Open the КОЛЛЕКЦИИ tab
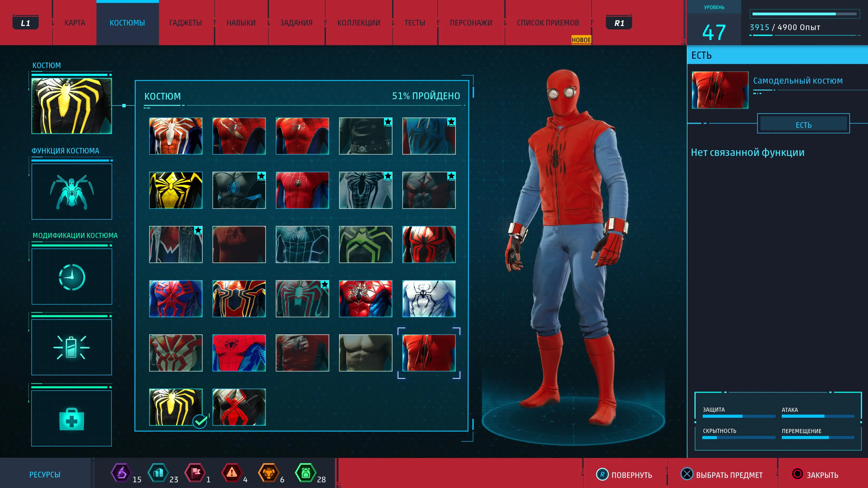Viewport: 868px width, 488px height. click(359, 23)
